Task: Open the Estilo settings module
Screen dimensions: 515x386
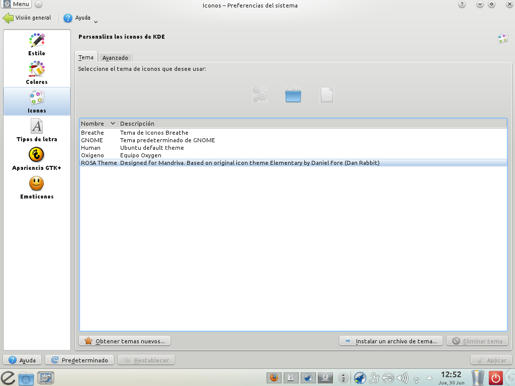Action: tap(37, 44)
